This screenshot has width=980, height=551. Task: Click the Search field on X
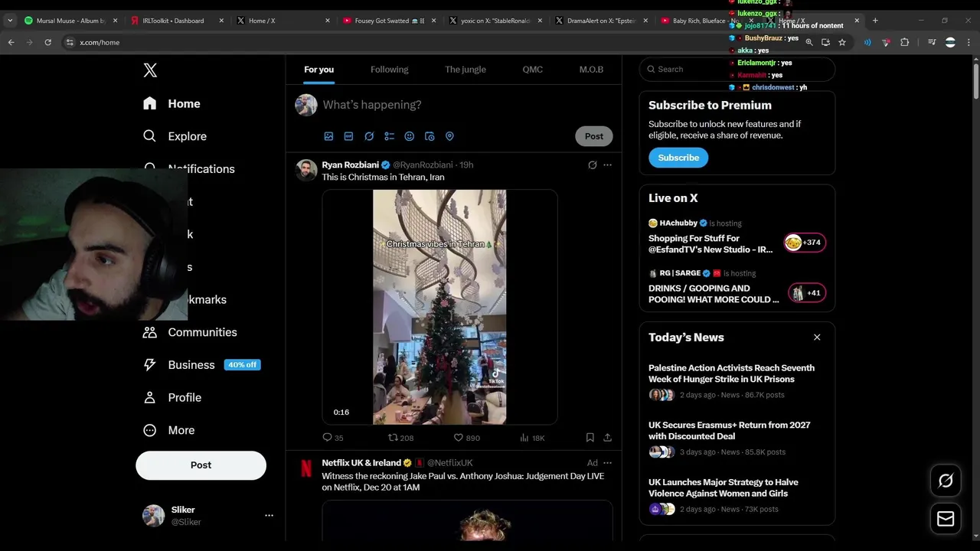click(737, 70)
